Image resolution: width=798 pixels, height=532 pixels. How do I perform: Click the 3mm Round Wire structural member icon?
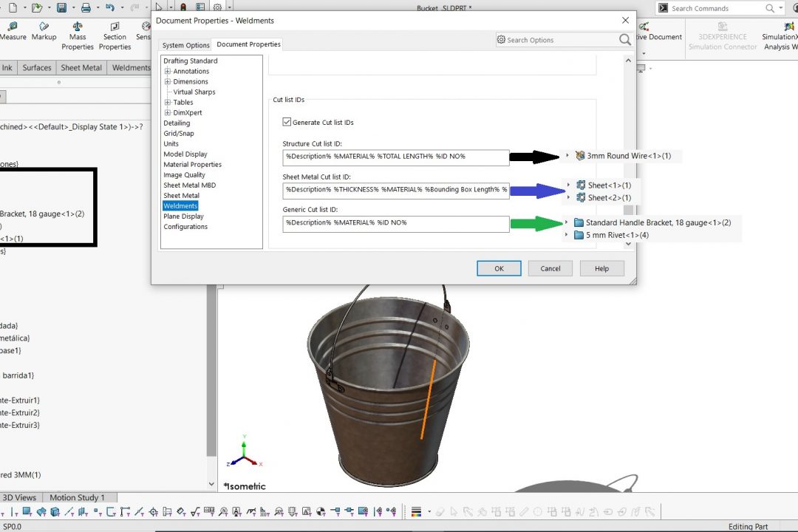pyautogui.click(x=580, y=156)
